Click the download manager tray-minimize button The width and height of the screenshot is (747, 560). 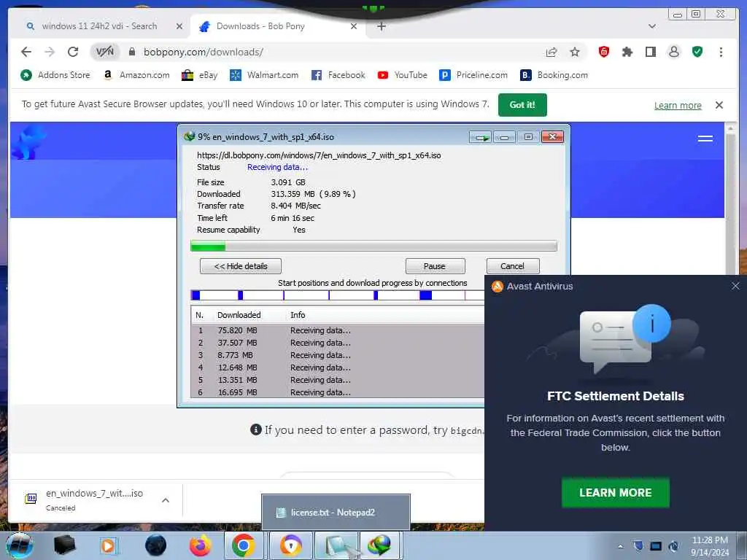480,137
